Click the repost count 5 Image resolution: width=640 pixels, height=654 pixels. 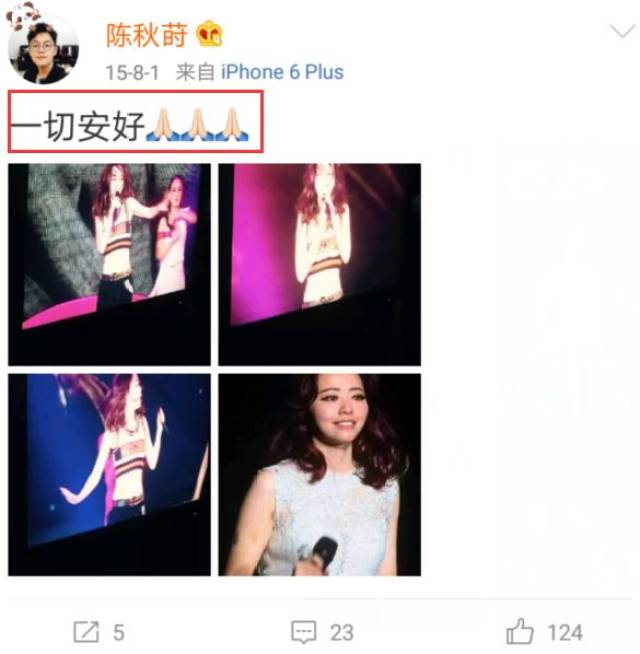click(x=119, y=633)
